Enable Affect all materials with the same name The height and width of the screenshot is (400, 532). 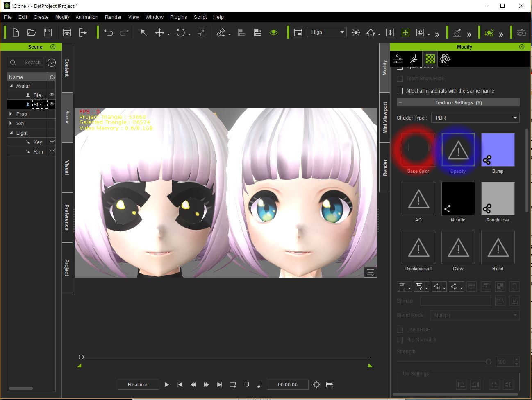pos(400,91)
